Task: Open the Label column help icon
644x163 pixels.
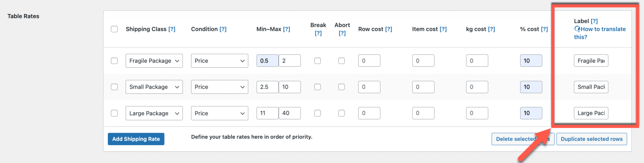Action: pyautogui.click(x=594, y=21)
